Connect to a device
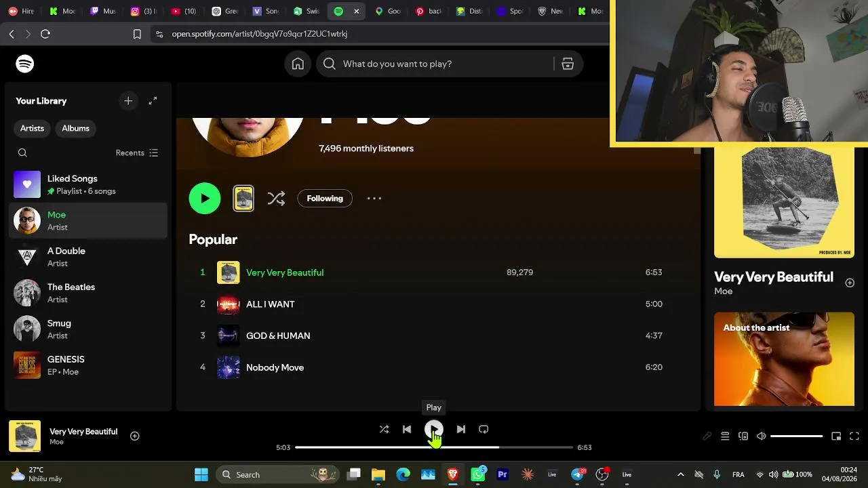The width and height of the screenshot is (868, 488). point(743,436)
